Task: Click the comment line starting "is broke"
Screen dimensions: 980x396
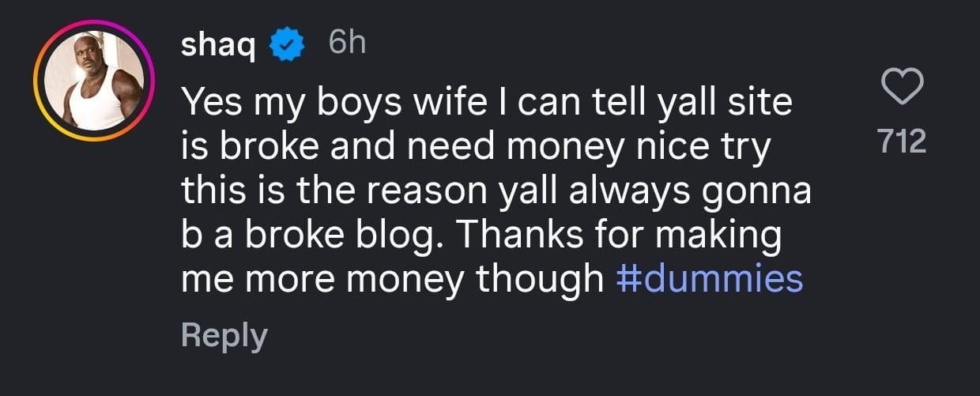Action: [x=474, y=148]
